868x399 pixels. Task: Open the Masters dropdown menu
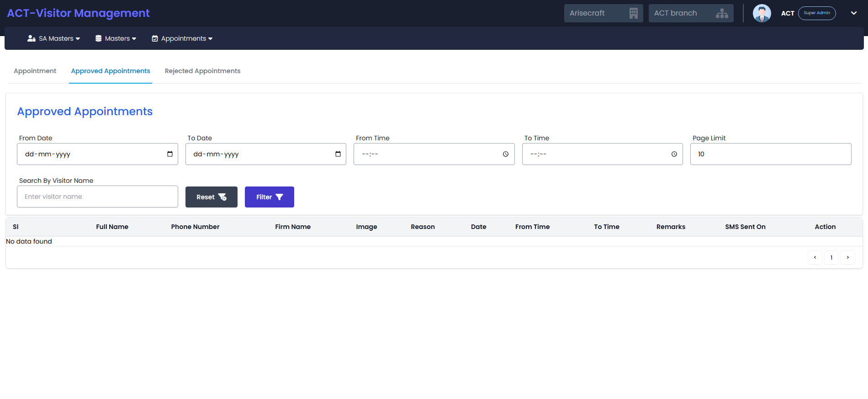pos(116,38)
